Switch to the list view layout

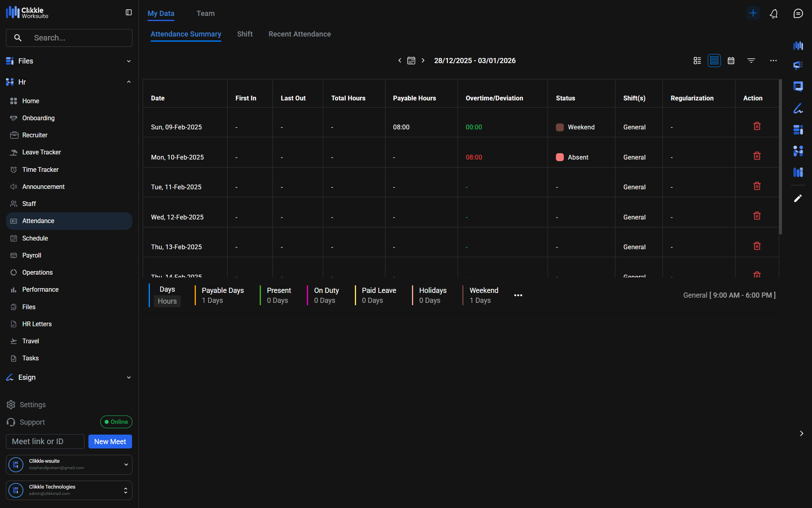[714, 61]
